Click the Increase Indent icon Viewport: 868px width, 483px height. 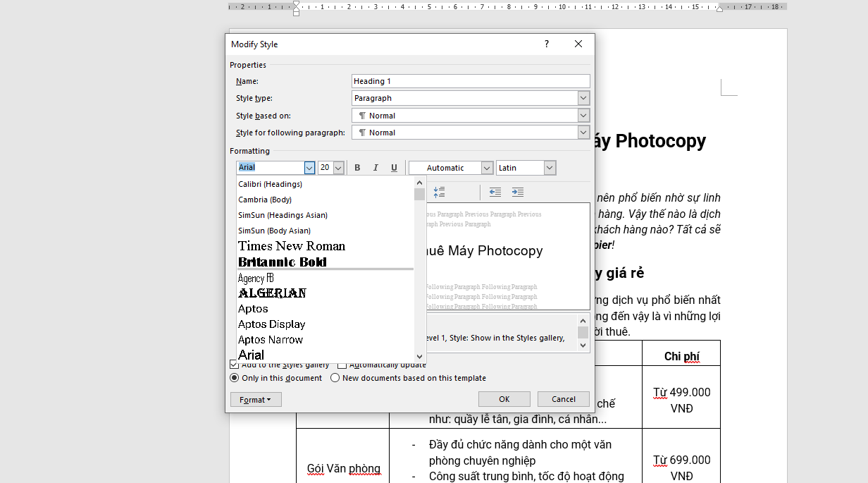coord(518,192)
